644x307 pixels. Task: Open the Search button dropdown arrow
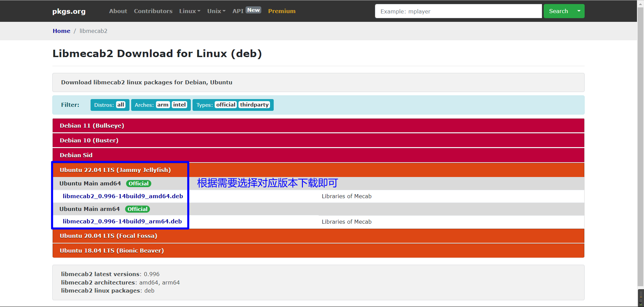[578, 11]
